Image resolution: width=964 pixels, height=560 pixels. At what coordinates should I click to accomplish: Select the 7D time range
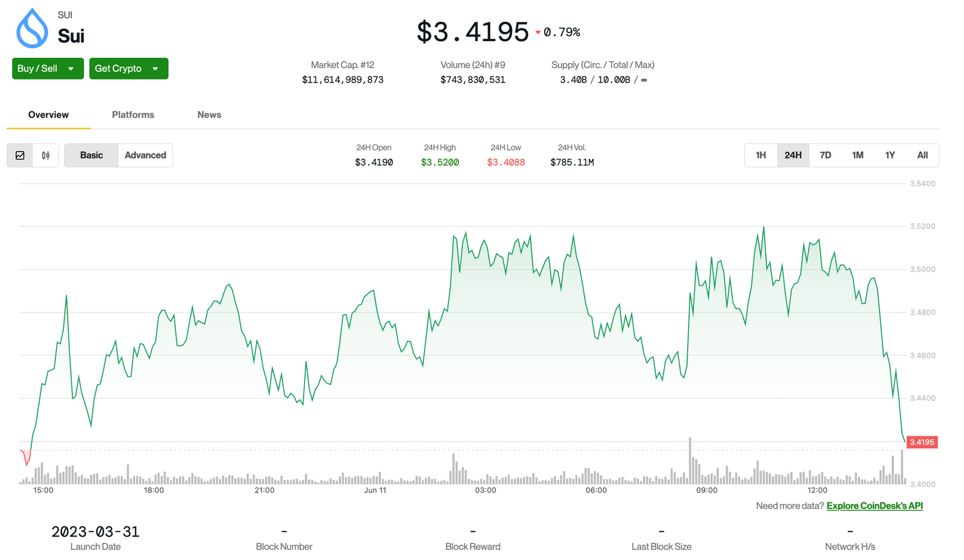point(825,155)
